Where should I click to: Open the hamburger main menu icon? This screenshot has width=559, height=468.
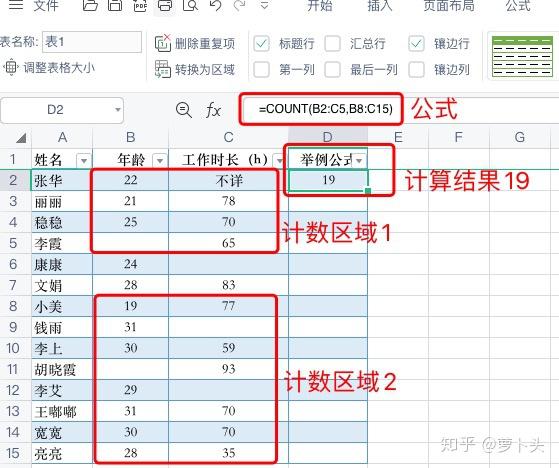(16, 5)
